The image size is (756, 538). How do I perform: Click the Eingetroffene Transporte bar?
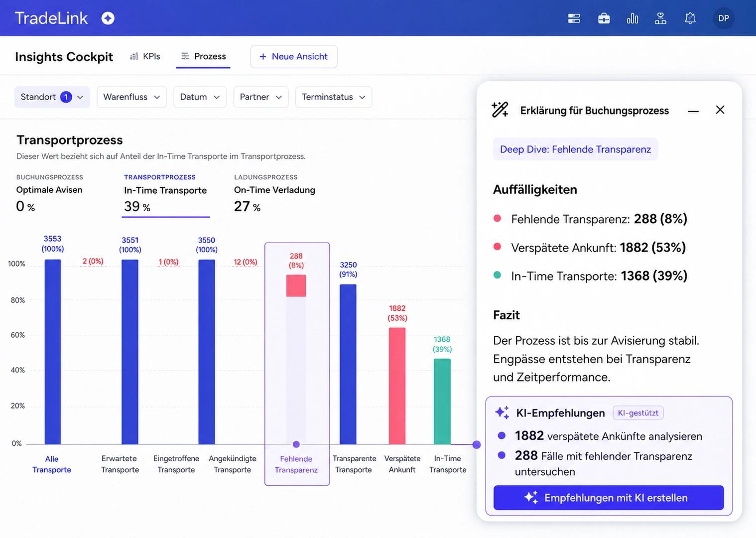[x=207, y=352]
